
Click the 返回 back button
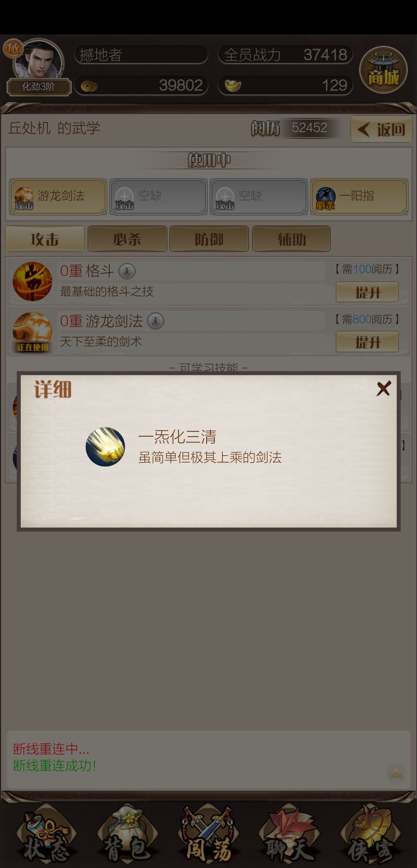381,129
